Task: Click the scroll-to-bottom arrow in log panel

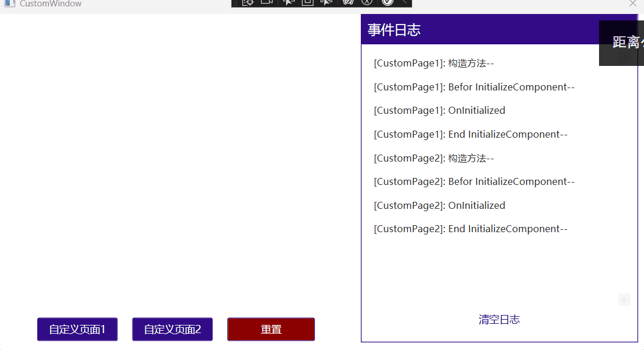Action: 624,299
